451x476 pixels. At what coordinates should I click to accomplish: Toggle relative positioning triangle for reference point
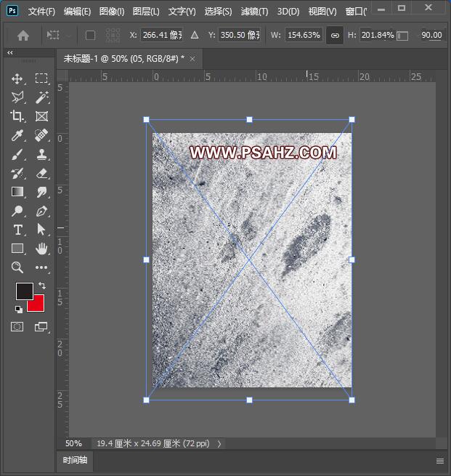click(x=195, y=35)
